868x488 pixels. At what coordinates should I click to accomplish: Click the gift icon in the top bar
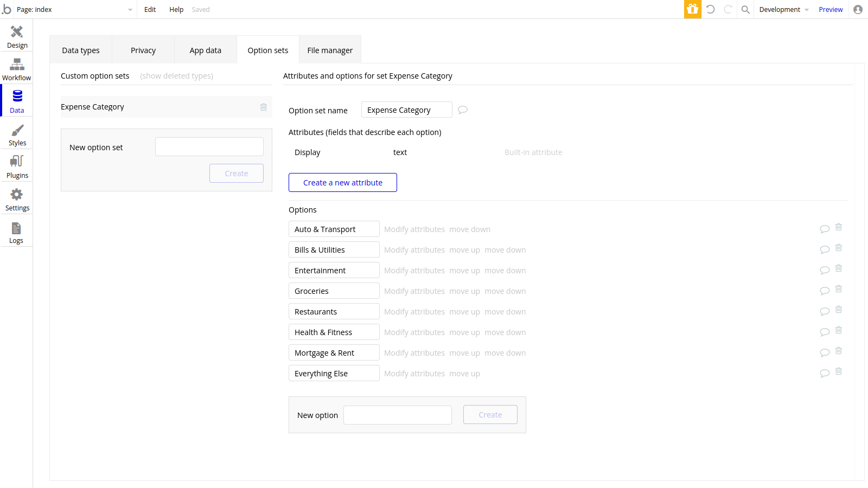coord(692,9)
